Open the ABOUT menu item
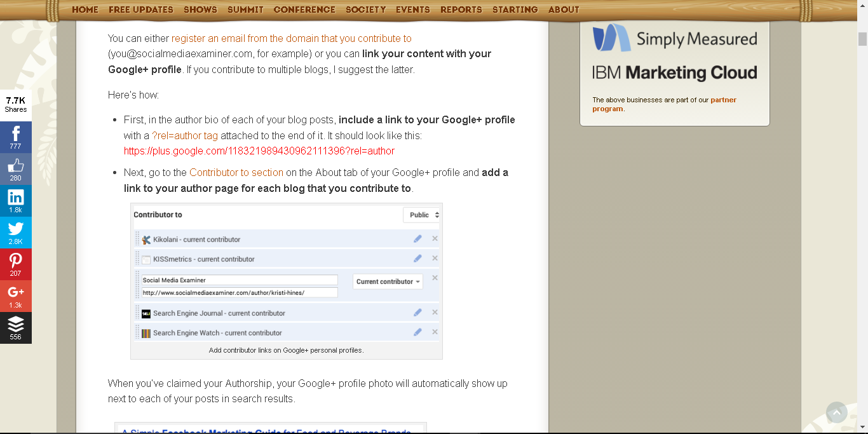This screenshot has width=868, height=434. (564, 10)
